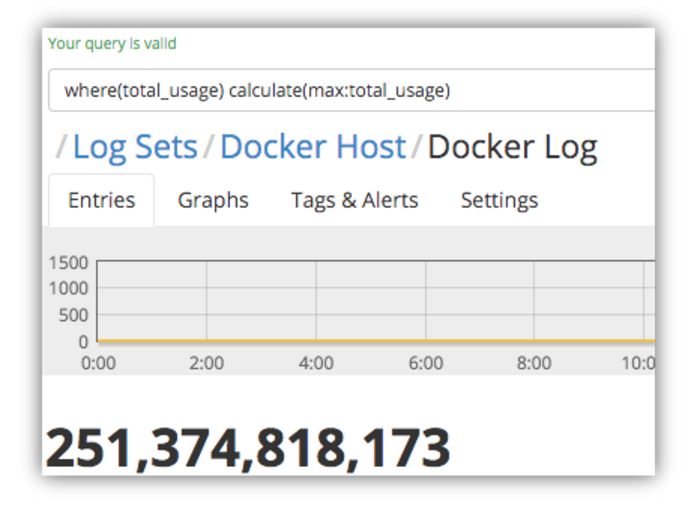Click the 6:00 time axis label
The image size is (696, 510).
tap(426, 363)
